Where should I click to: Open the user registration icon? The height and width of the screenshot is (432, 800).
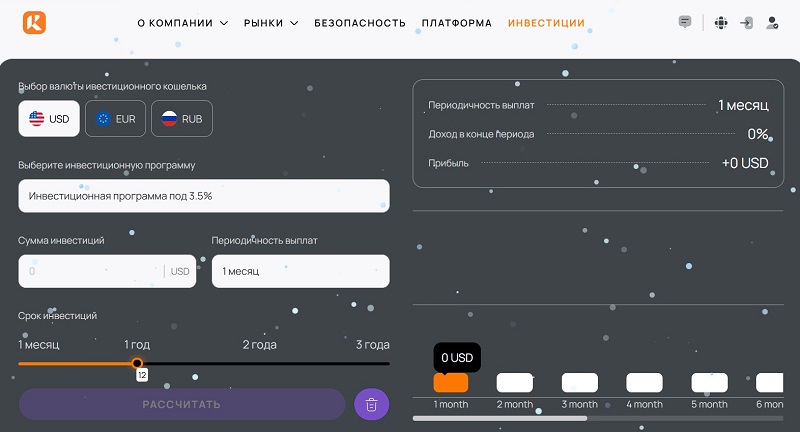772,22
